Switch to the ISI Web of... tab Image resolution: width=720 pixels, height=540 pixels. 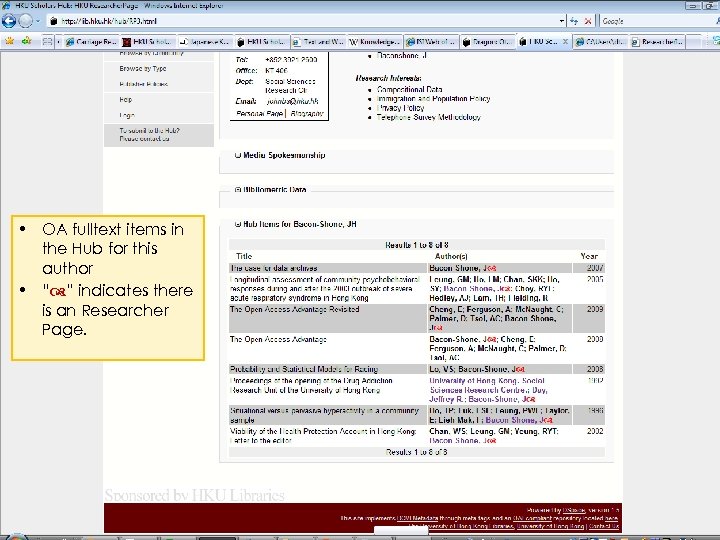tap(432, 42)
